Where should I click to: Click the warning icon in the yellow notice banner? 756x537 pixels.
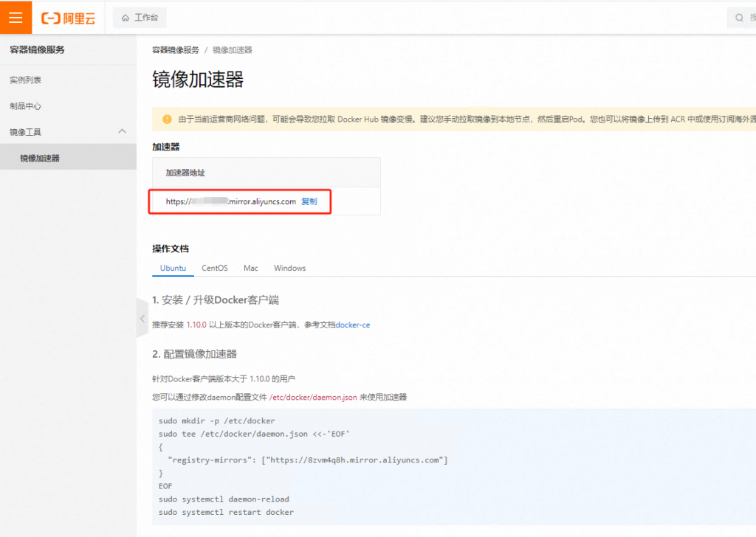(x=167, y=119)
